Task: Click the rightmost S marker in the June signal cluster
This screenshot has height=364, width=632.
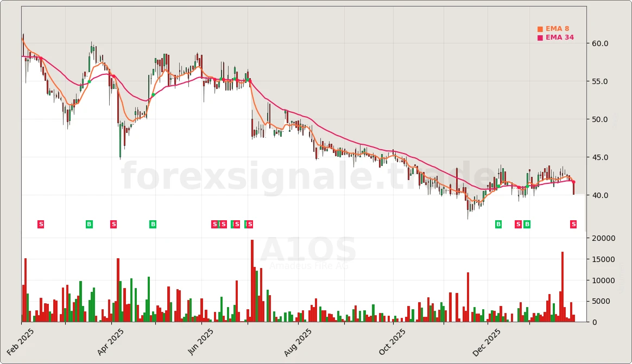Action: point(250,223)
